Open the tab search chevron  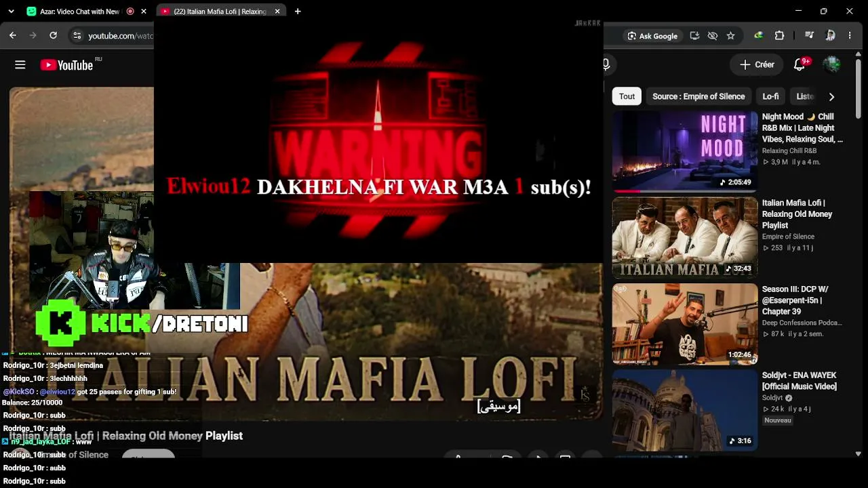[12, 12]
